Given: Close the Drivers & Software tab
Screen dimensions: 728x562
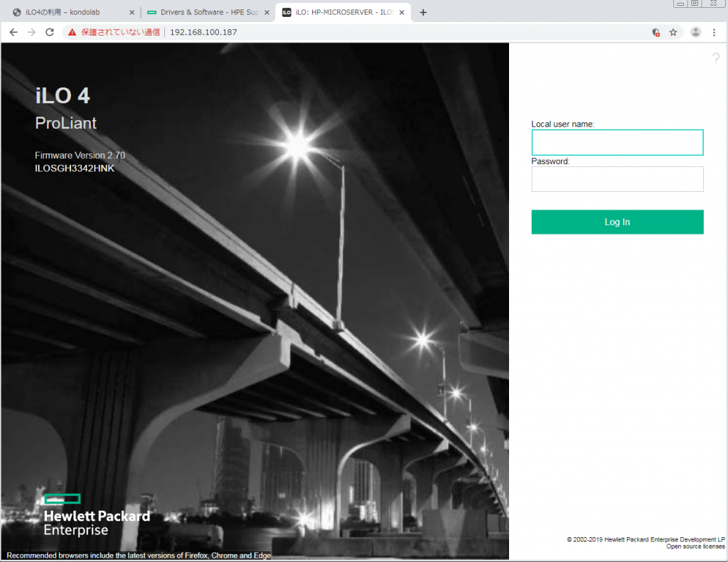Looking at the screenshot, I should (267, 12).
